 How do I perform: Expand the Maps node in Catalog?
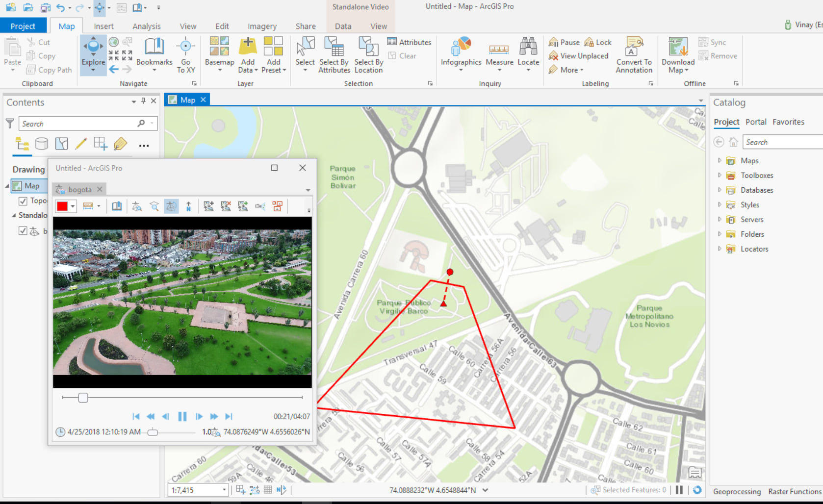720,160
